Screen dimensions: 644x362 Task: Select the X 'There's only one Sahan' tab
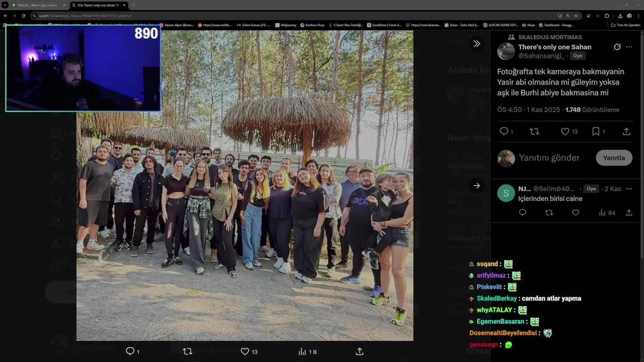[x=98, y=5]
